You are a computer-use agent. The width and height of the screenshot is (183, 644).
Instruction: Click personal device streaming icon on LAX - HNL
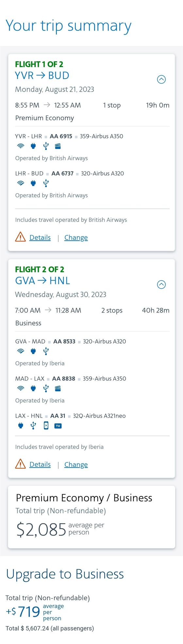tap(46, 425)
